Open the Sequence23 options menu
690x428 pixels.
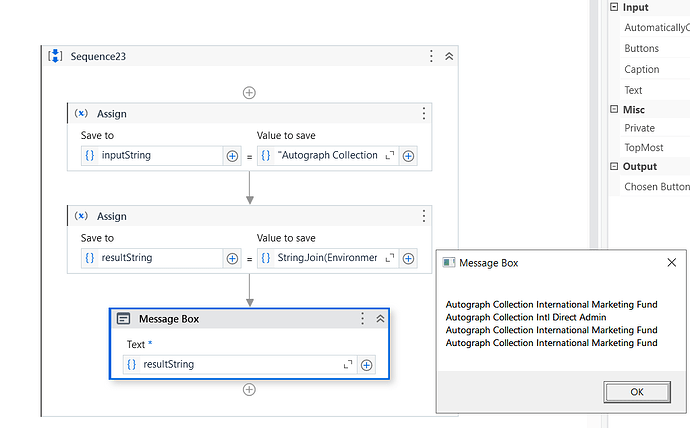coord(431,57)
